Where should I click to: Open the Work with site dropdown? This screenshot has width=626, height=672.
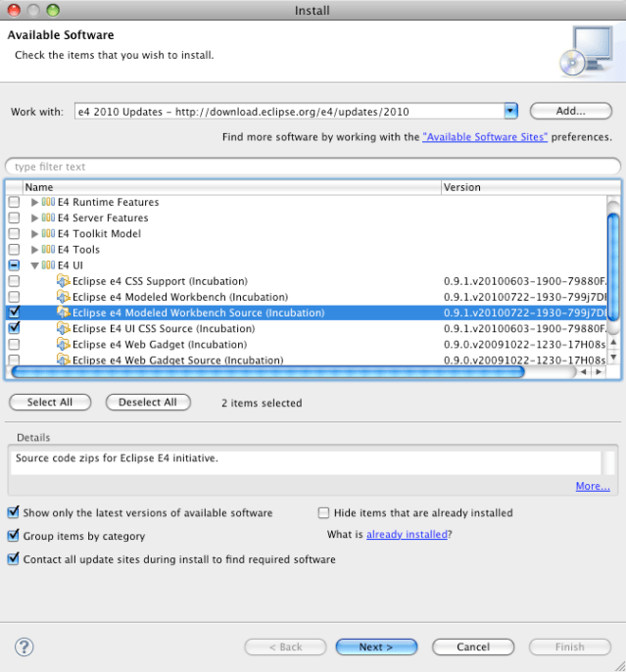coord(510,111)
